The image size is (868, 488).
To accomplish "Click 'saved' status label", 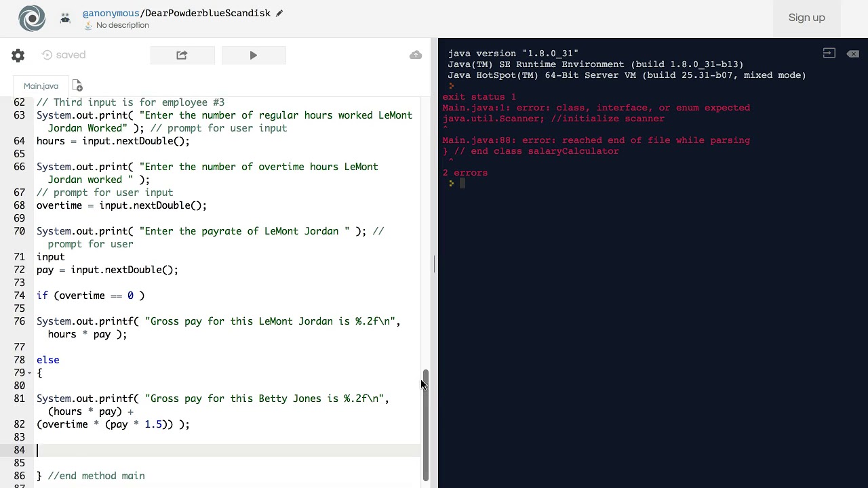I will pyautogui.click(x=71, y=55).
